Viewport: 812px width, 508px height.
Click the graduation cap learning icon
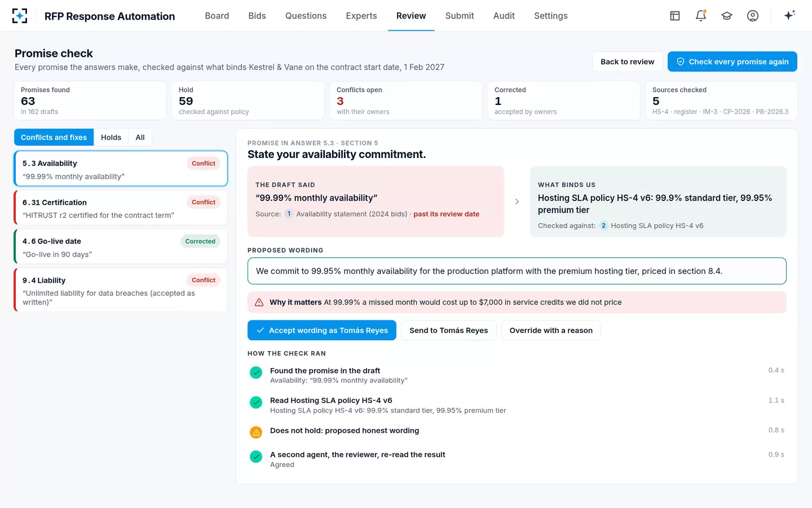pyautogui.click(x=727, y=16)
